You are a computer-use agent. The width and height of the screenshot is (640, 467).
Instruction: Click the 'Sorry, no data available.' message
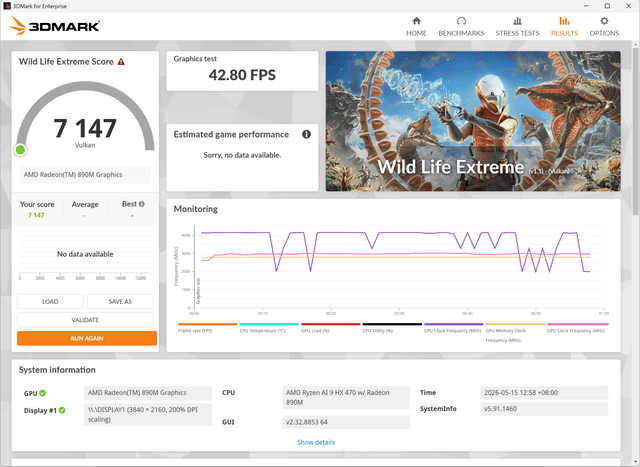pyautogui.click(x=242, y=155)
